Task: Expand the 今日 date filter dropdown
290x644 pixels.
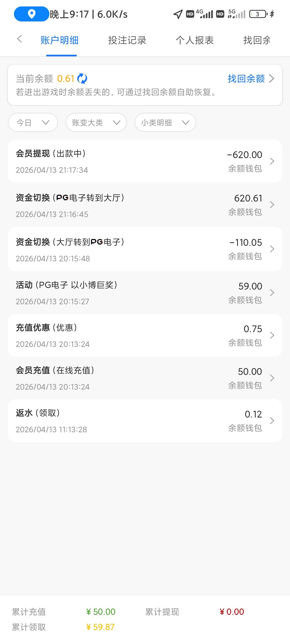Action: coord(33,123)
